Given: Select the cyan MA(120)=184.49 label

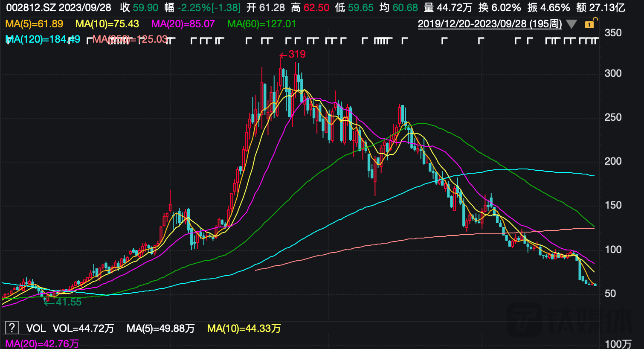Looking at the screenshot, I should [x=43, y=39].
